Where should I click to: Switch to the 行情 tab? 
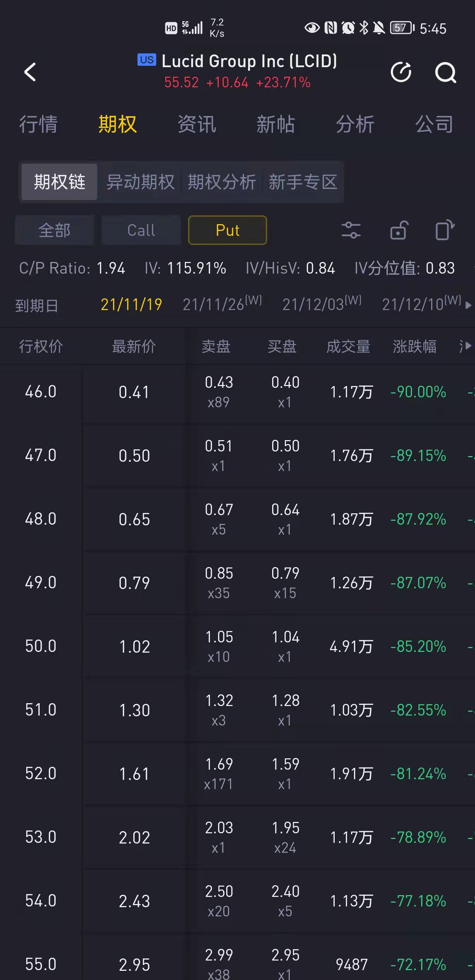tap(39, 124)
